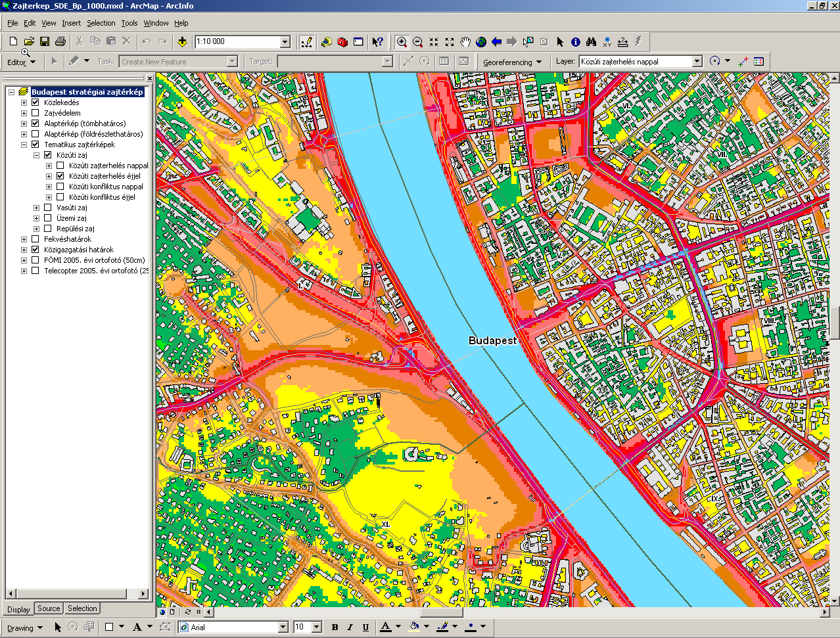Click the Add Control Points georeferencing icon
Viewport: 840px width, 638px height.
coord(743,62)
